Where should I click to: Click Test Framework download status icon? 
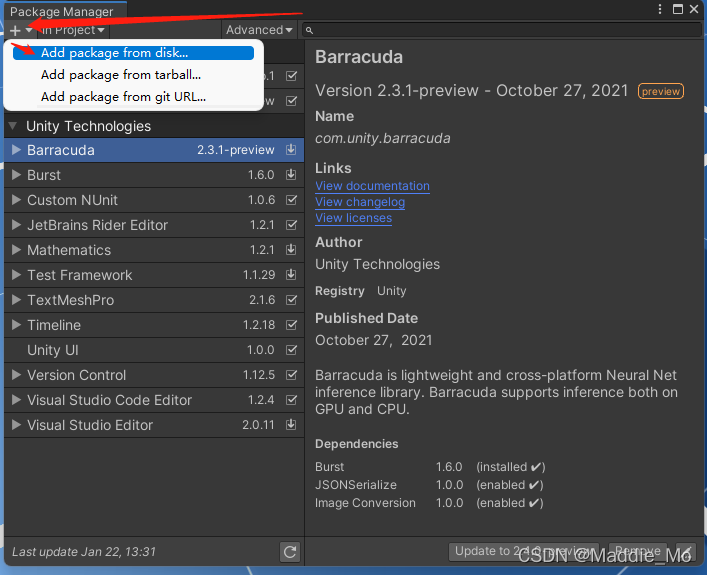[x=291, y=274]
